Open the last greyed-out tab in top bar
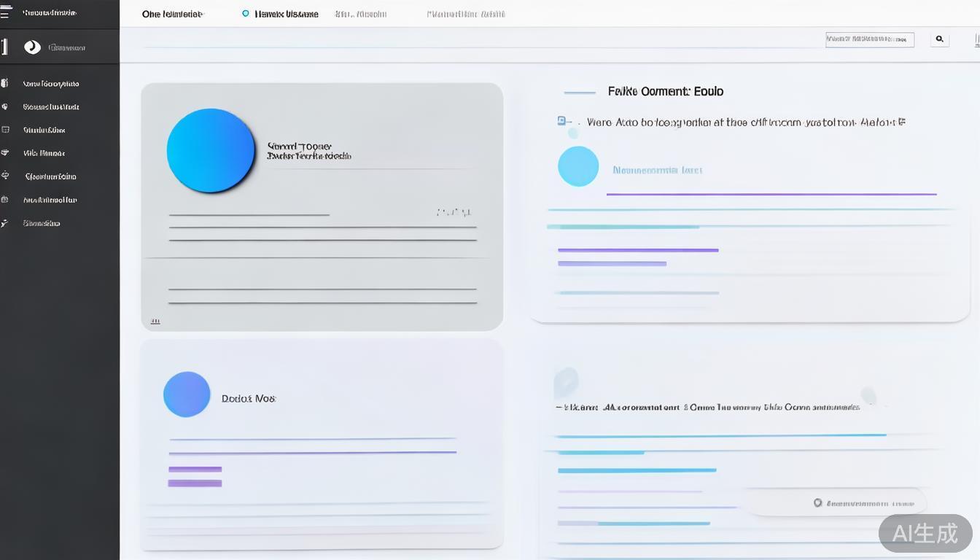This screenshot has height=560, width=980. tap(465, 15)
